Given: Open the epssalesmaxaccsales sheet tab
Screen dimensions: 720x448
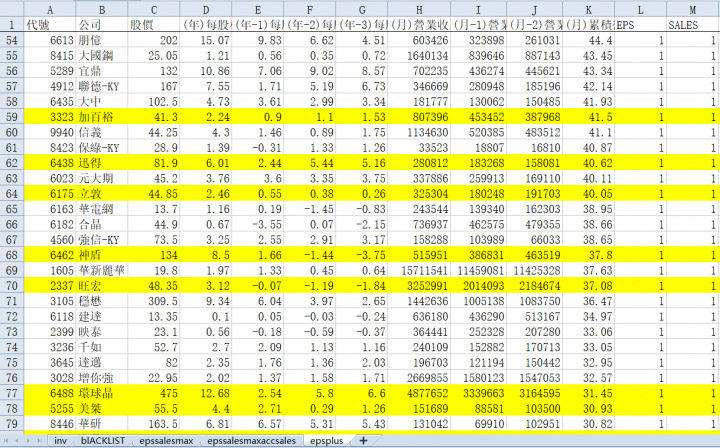Looking at the screenshot, I should click(251, 441).
